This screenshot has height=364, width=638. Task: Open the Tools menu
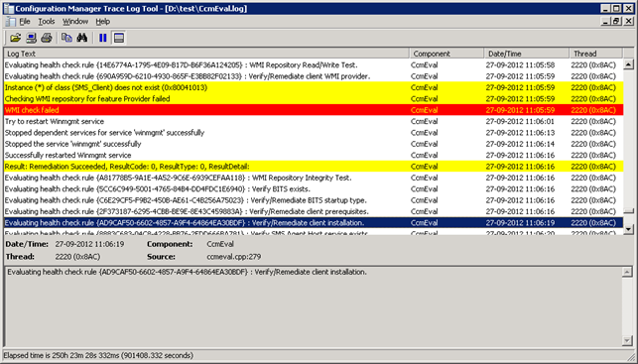tap(47, 22)
